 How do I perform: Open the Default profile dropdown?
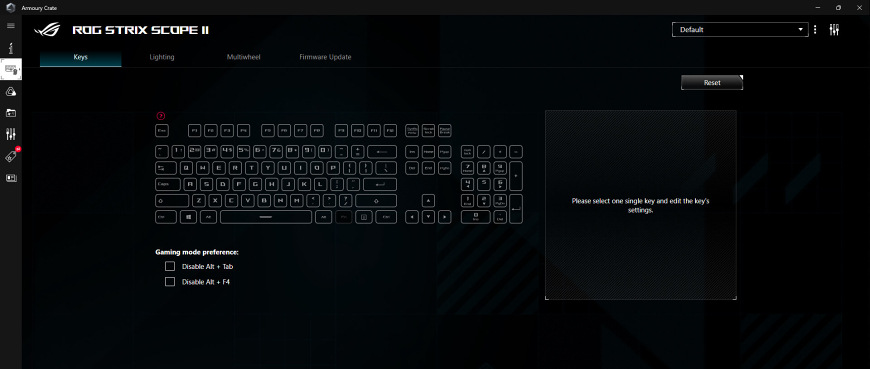740,30
